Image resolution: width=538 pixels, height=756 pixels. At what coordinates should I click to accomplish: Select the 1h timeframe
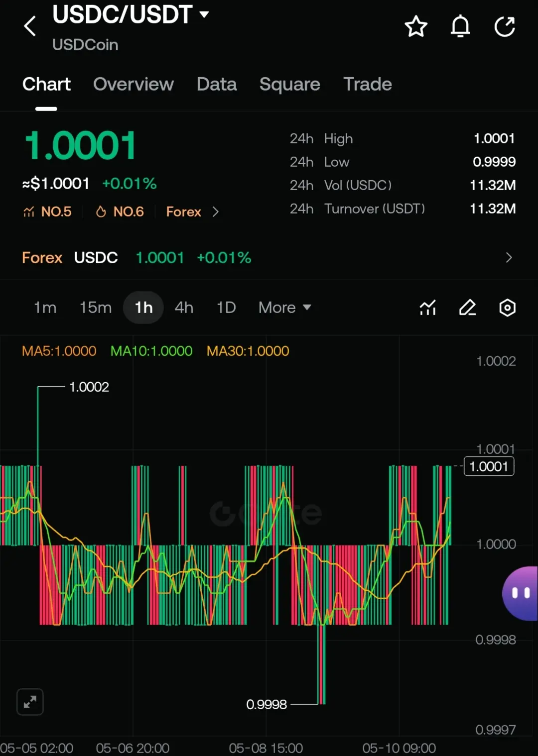143,308
